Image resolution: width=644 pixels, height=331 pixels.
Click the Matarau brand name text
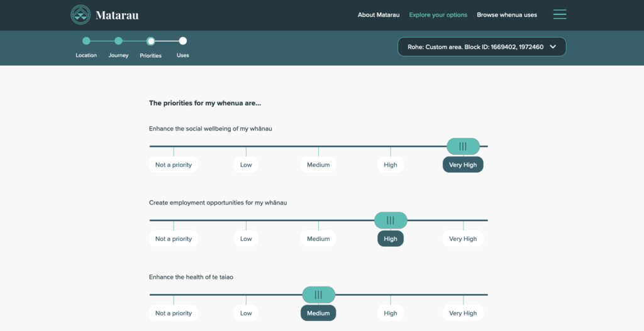118,15
